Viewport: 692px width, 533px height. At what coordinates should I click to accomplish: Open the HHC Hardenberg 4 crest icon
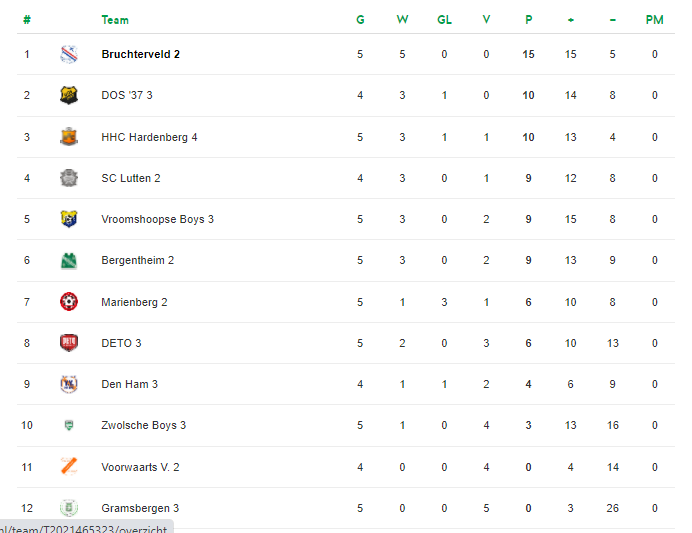point(69,137)
